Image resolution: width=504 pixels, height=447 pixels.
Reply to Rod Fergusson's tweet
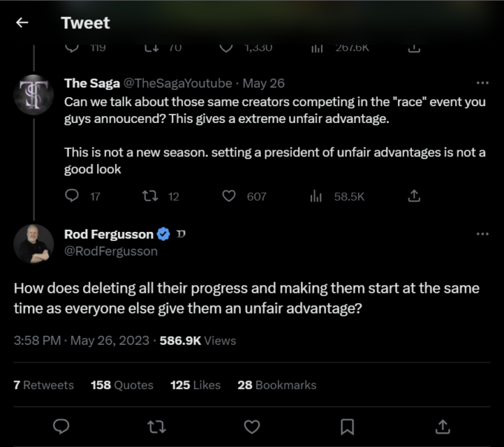[x=62, y=426]
